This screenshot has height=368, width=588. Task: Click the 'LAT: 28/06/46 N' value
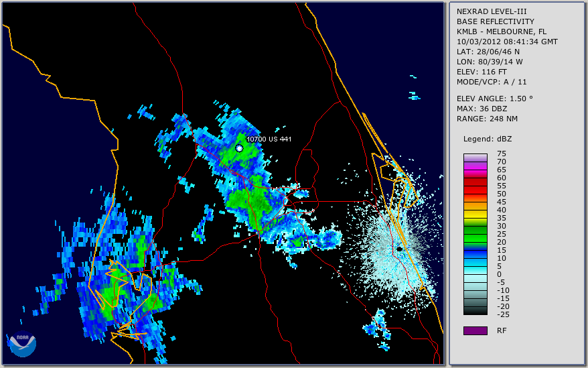pos(488,52)
